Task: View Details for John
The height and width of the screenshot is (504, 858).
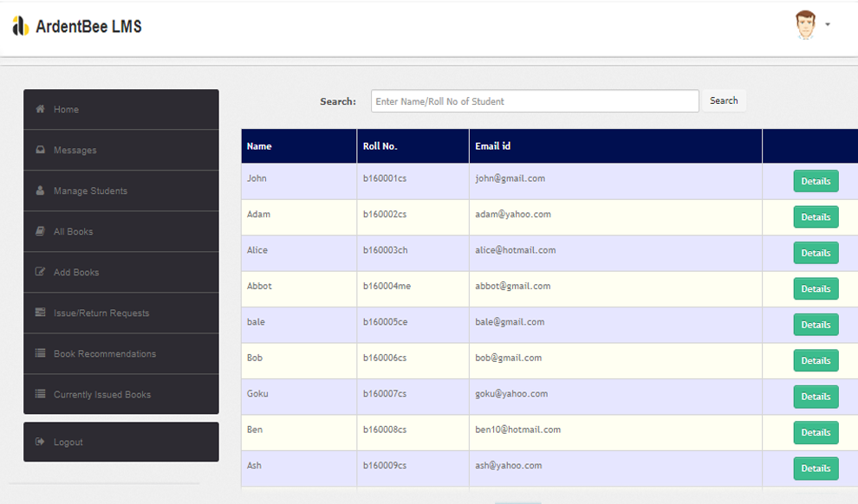Action: (816, 182)
